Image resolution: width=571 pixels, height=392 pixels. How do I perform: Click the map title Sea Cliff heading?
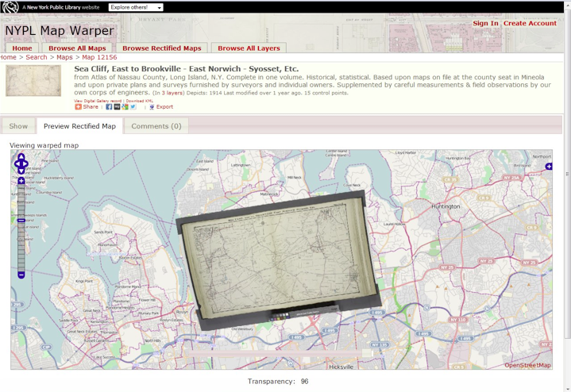(187, 69)
